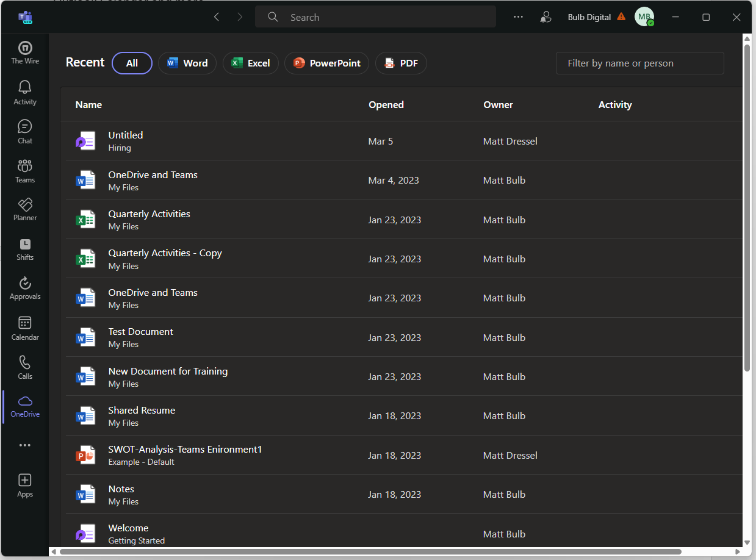Image resolution: width=756 pixels, height=560 pixels.
Task: Click Filter by name or person field
Action: [639, 63]
